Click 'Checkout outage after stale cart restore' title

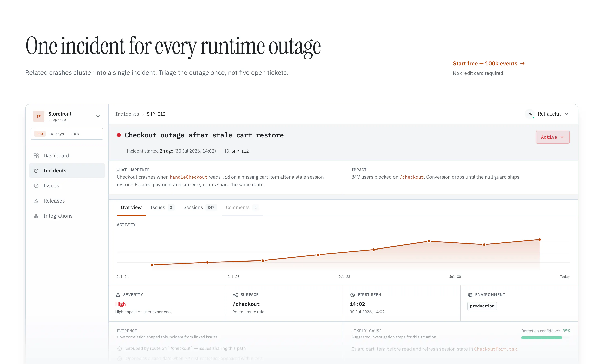pos(204,135)
